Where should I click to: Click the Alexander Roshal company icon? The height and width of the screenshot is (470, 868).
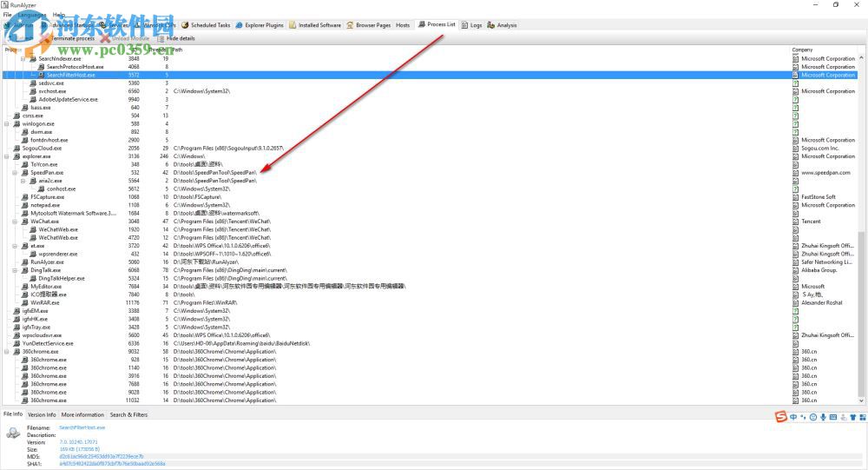(795, 302)
